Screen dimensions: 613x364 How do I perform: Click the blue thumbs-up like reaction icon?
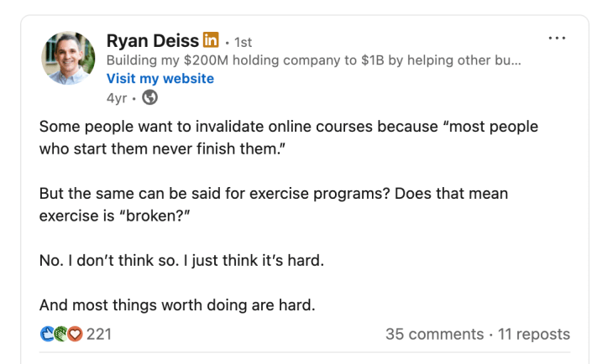(x=48, y=334)
